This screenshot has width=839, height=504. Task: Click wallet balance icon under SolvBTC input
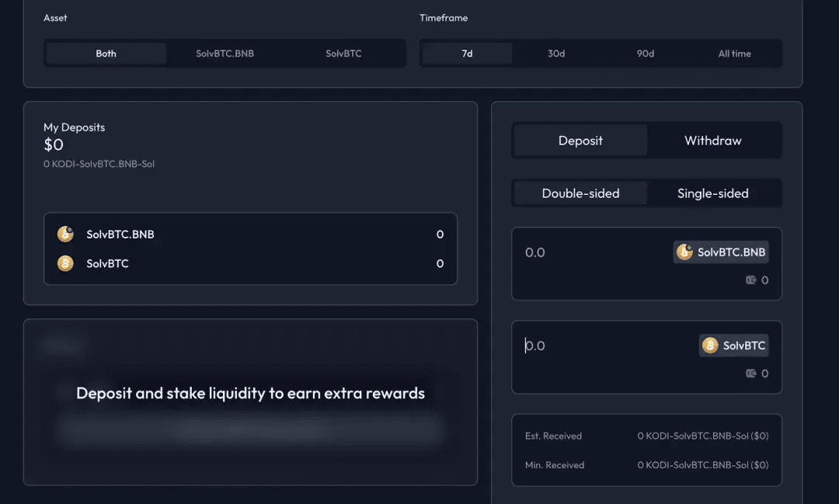pos(750,373)
